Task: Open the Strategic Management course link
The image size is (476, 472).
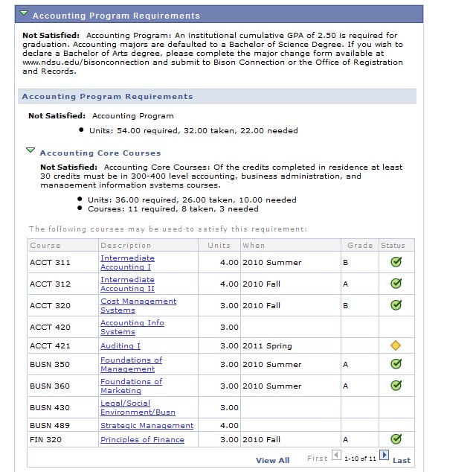Action: 147,426
